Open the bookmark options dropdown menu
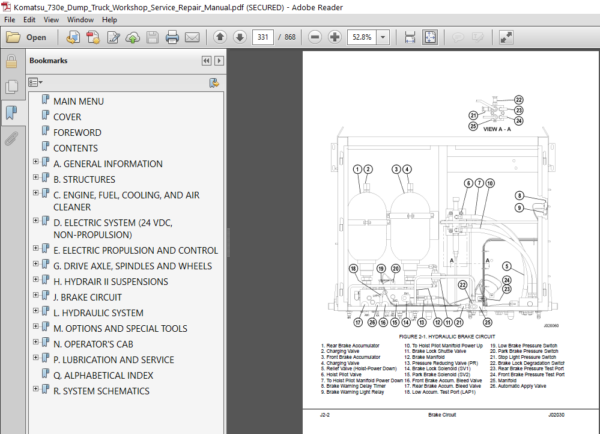Screen dimensions: 600x434 35,82
